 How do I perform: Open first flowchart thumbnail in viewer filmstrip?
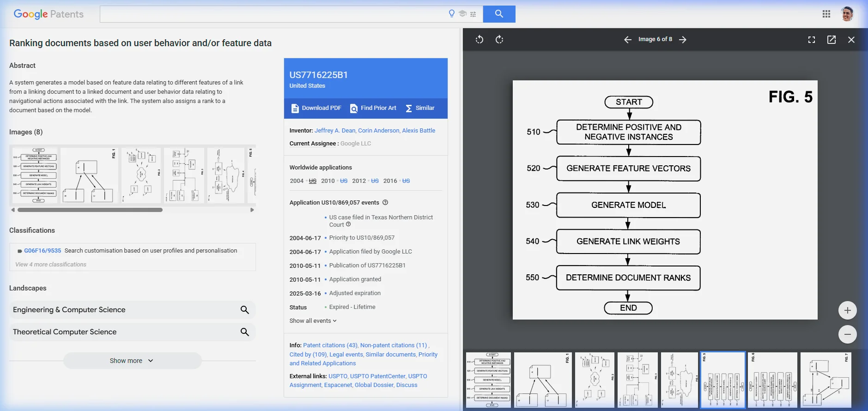(x=488, y=380)
